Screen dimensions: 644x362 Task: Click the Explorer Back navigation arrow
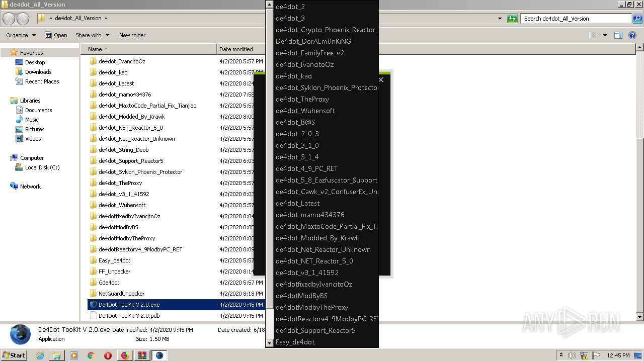pyautogui.click(x=9, y=19)
